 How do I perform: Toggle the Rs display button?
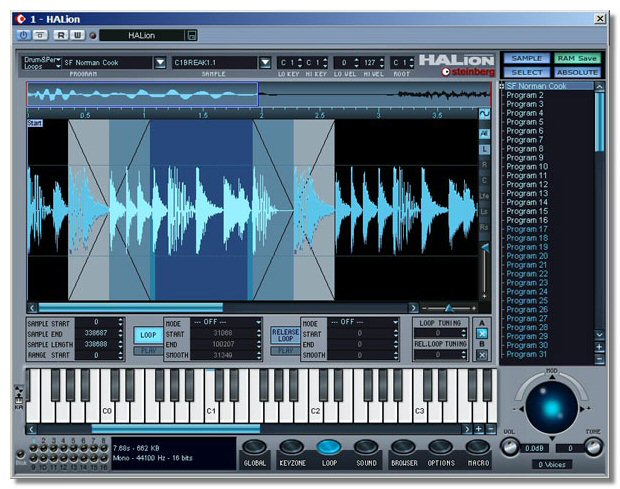coord(484,227)
